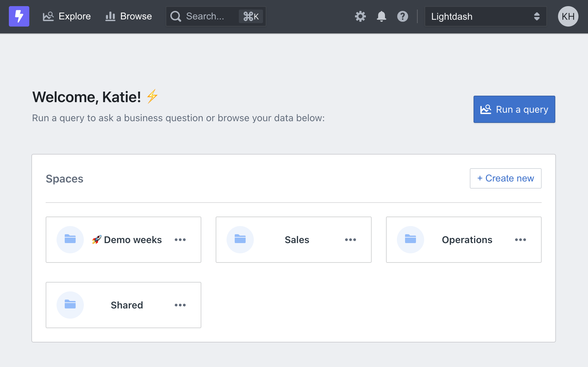
Task: Open the Sales space options menu
Action: click(x=351, y=240)
